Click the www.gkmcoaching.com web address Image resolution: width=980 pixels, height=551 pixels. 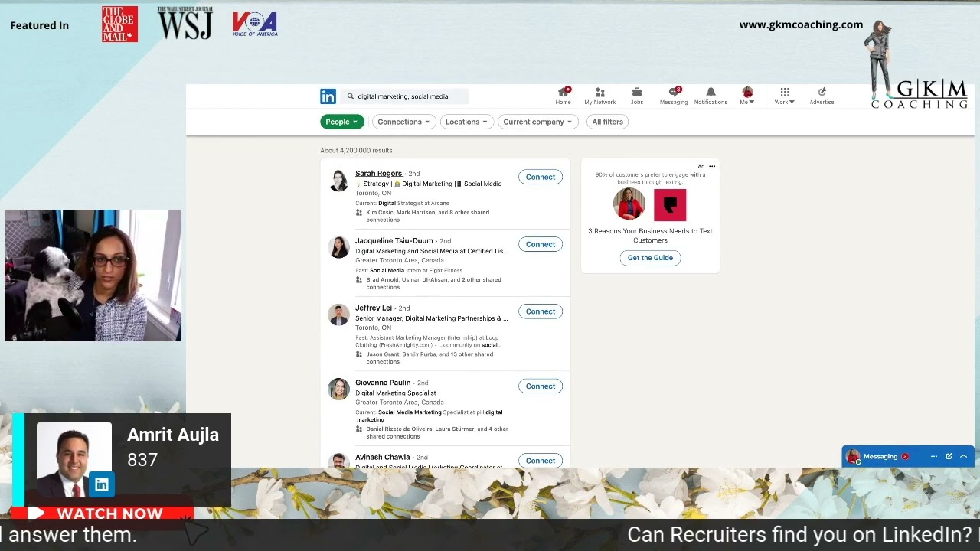(x=801, y=24)
